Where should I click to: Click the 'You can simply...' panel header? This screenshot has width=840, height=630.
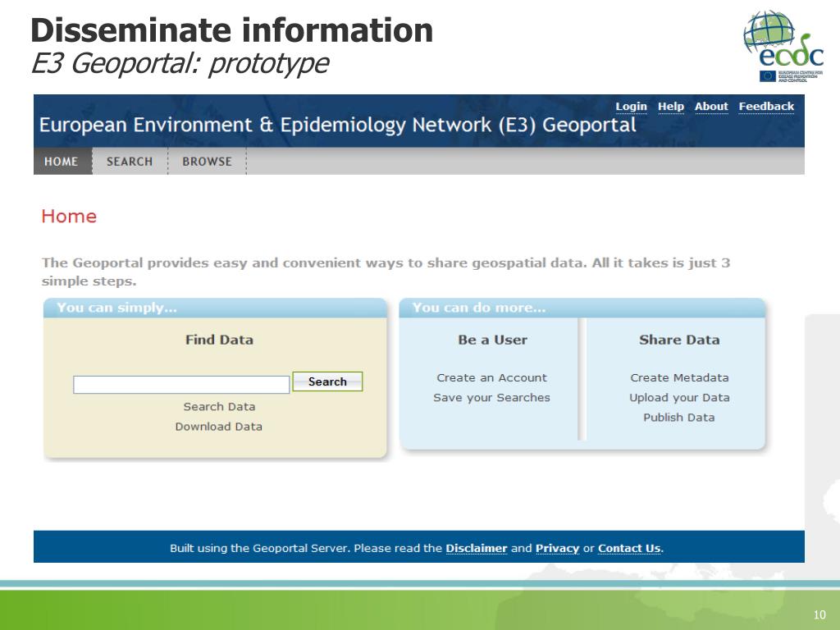[x=216, y=308]
